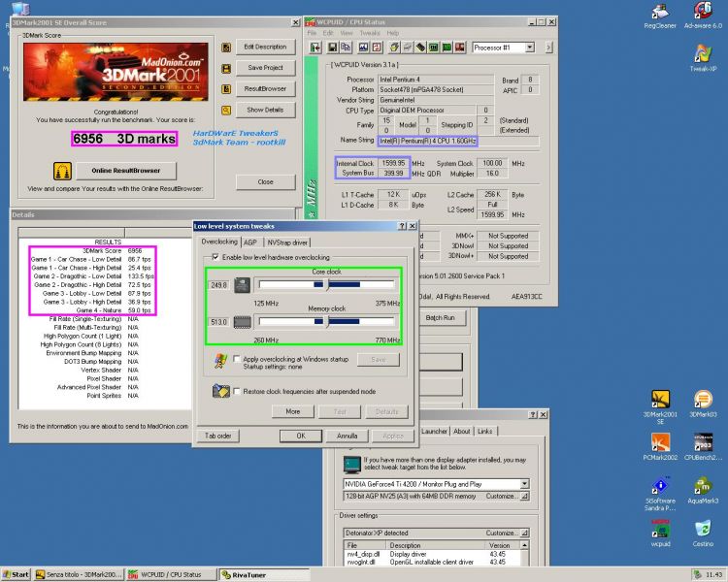728x582 pixels.
Task: Click the copy pages icon in WCPUID toolbar
Action: pos(346,48)
